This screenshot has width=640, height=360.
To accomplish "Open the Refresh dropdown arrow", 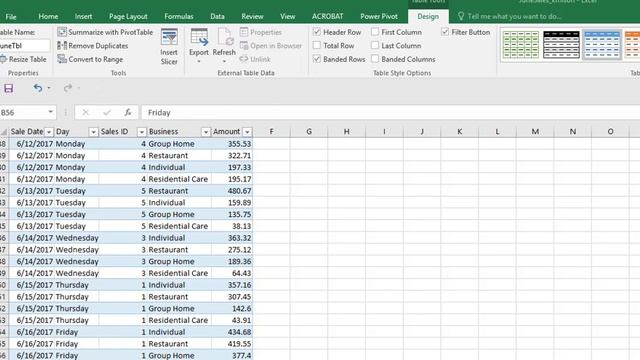I will [x=224, y=62].
